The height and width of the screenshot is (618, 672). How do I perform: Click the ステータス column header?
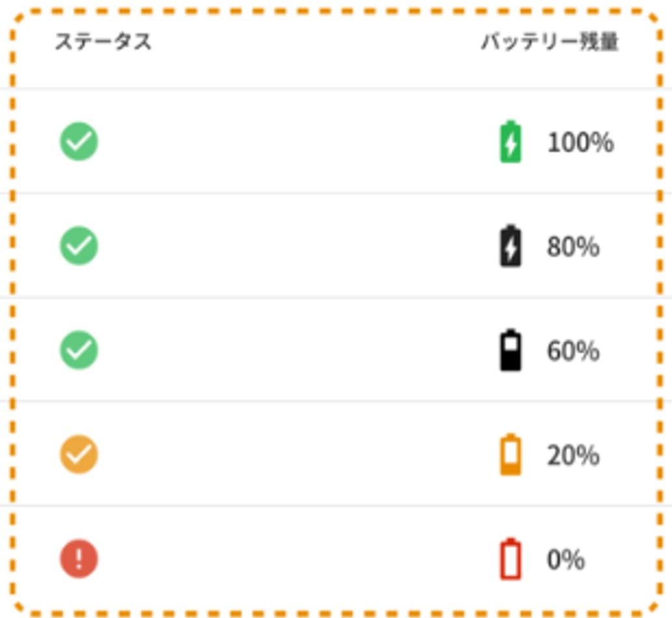[103, 42]
